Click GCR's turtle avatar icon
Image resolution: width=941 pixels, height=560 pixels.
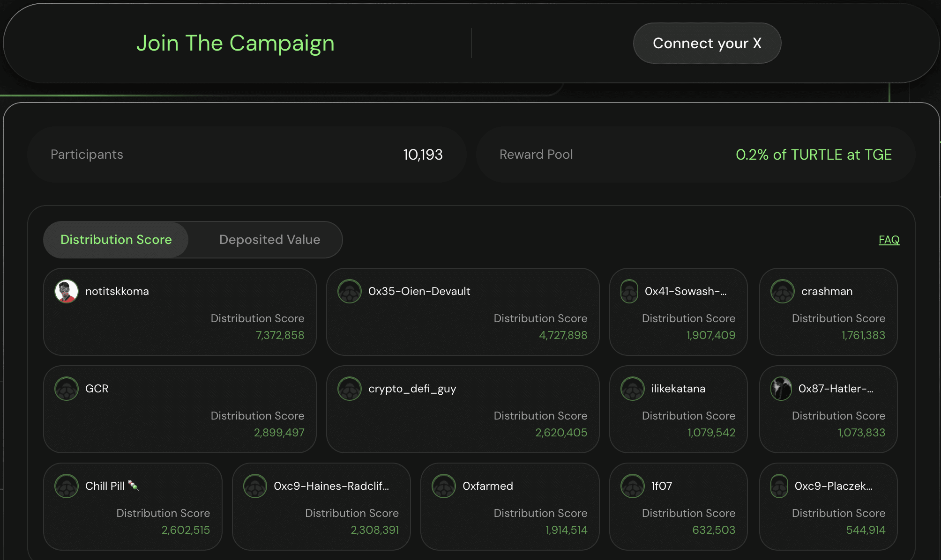click(x=67, y=389)
